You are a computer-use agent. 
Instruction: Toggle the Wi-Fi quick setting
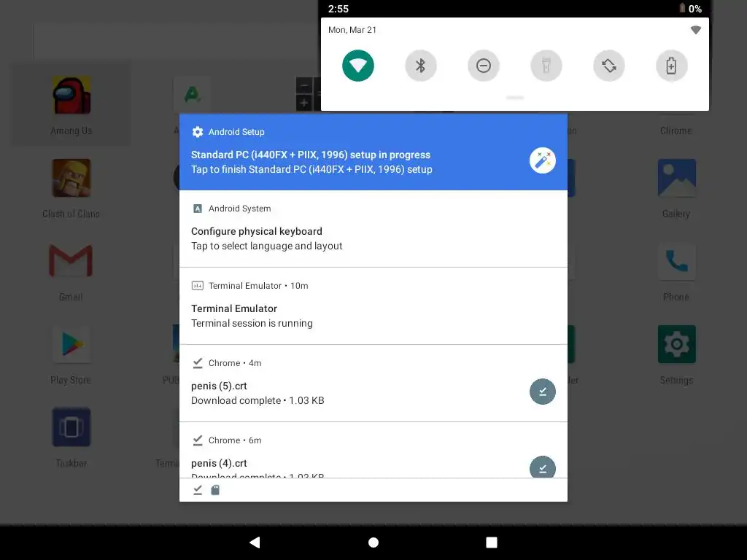point(357,66)
